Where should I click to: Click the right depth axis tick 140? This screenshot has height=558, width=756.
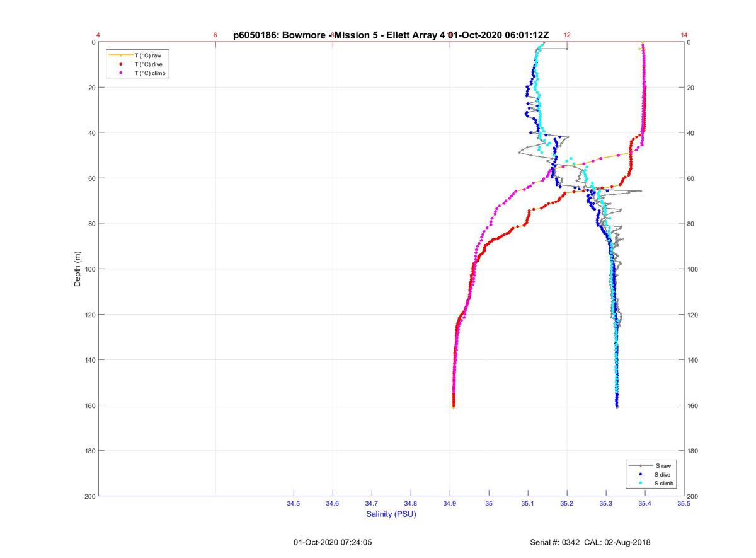(693, 360)
